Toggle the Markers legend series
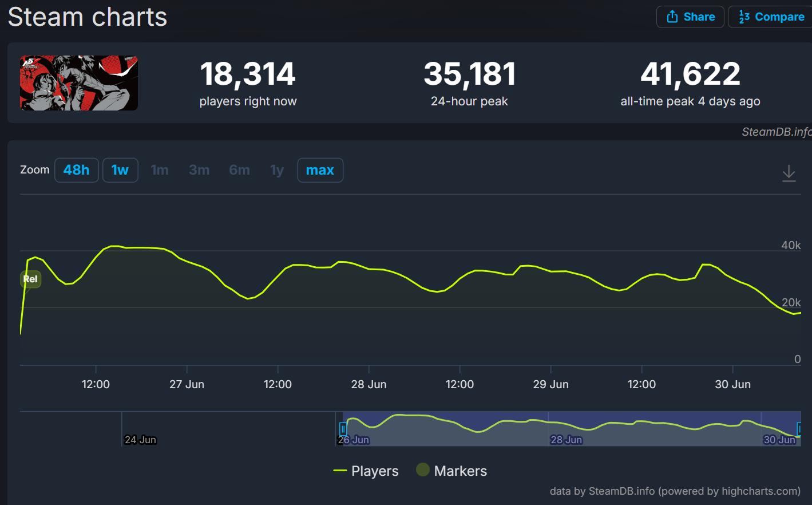 click(x=452, y=471)
